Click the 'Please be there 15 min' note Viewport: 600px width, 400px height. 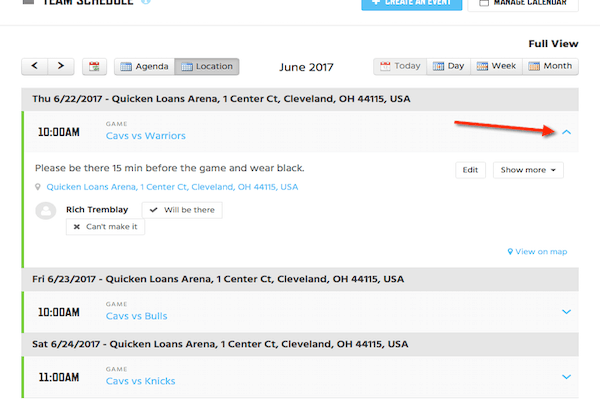170,168
